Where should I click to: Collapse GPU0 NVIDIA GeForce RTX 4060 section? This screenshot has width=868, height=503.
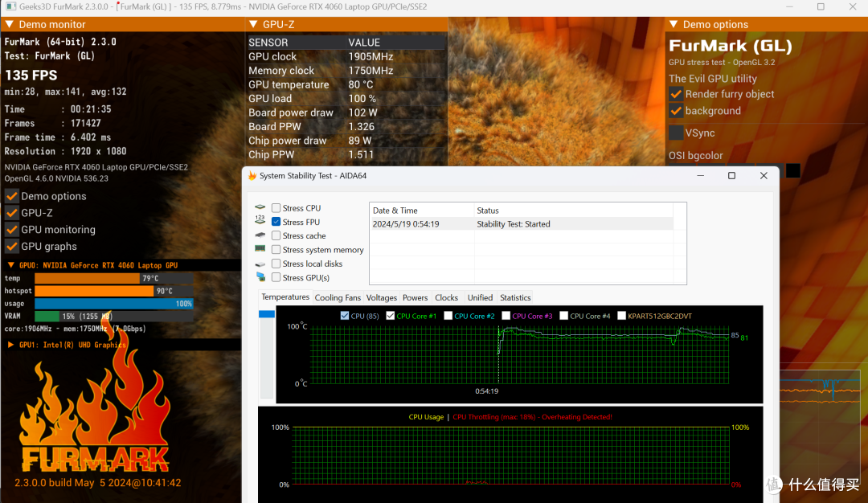(x=10, y=265)
